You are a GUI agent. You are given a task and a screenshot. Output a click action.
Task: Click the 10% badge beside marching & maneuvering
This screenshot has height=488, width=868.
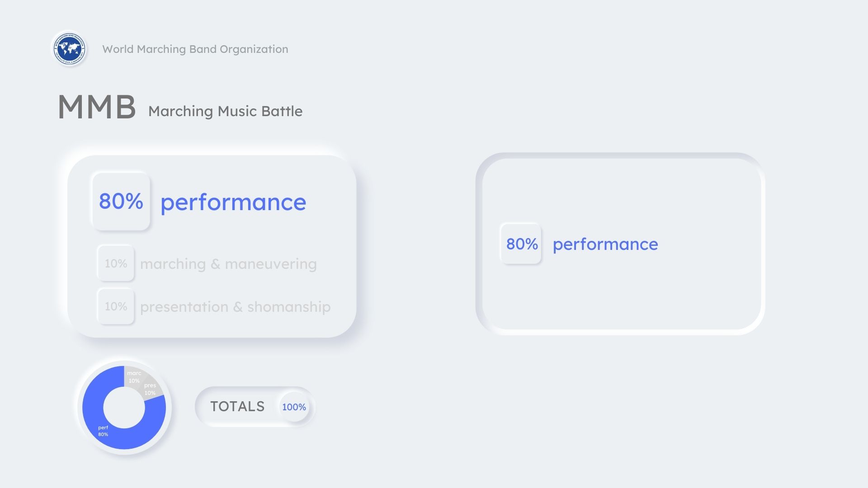point(116,263)
